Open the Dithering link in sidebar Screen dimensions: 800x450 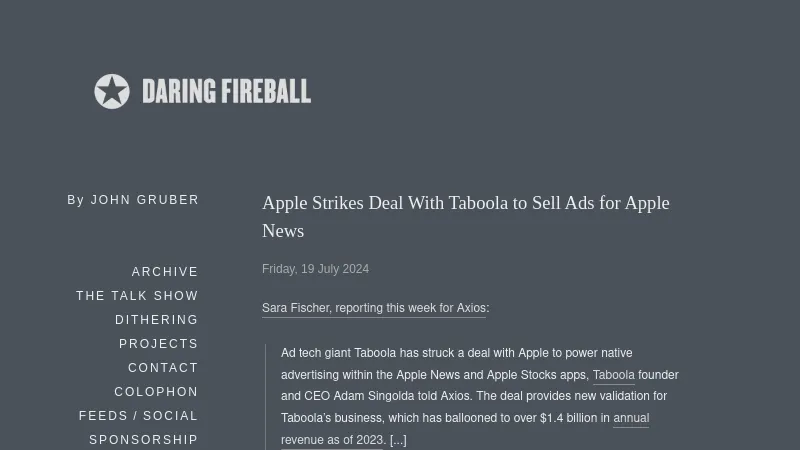click(157, 320)
